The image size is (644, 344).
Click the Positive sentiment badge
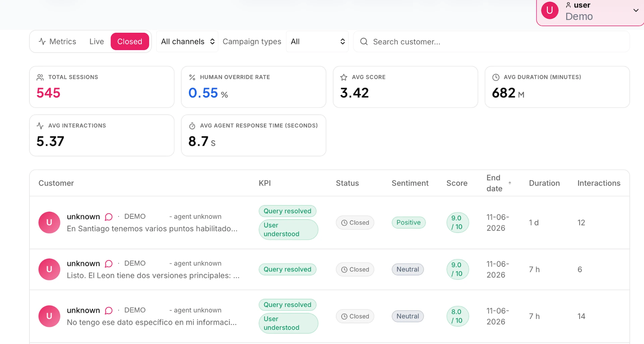click(x=409, y=222)
